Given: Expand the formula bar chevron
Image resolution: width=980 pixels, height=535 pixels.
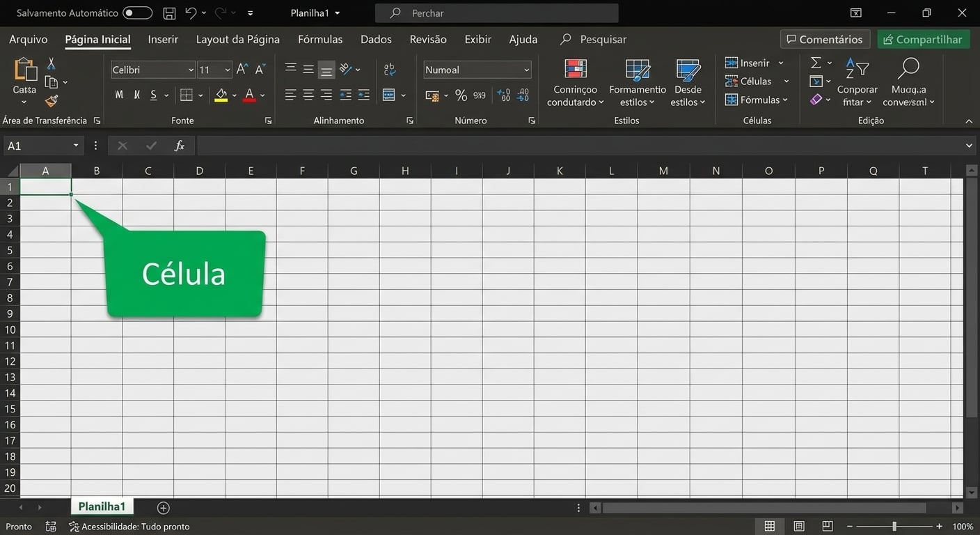Looking at the screenshot, I should pyautogui.click(x=970, y=146).
